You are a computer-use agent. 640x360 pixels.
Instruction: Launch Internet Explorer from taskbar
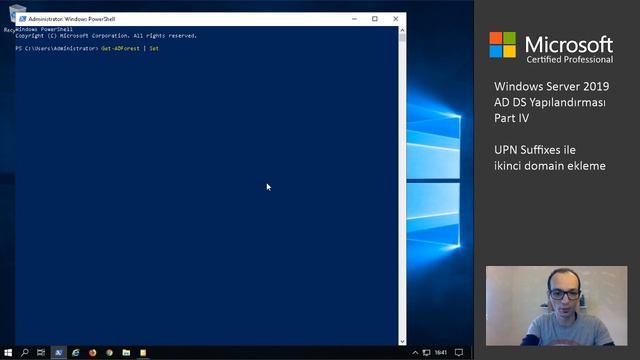click(76, 353)
